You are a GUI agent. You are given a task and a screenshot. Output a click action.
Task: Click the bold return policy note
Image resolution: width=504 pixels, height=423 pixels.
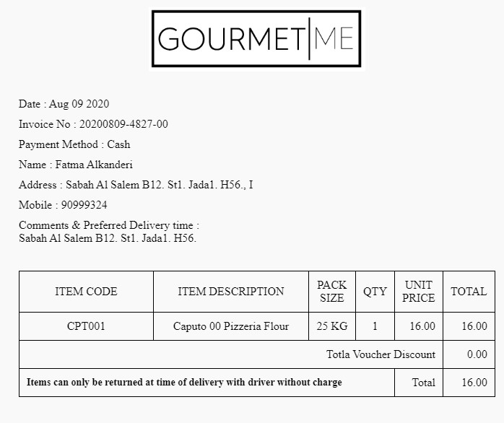(184, 382)
